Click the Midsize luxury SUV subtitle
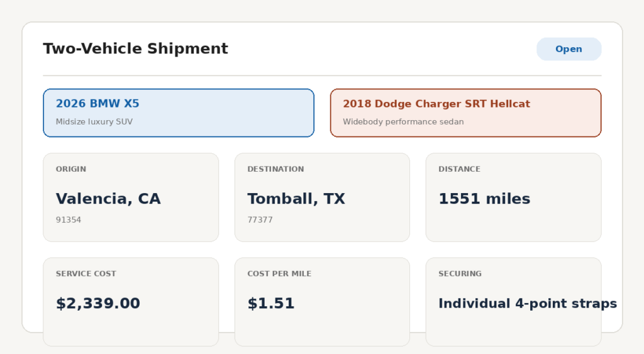Image resolution: width=644 pixels, height=354 pixels. [x=94, y=122]
